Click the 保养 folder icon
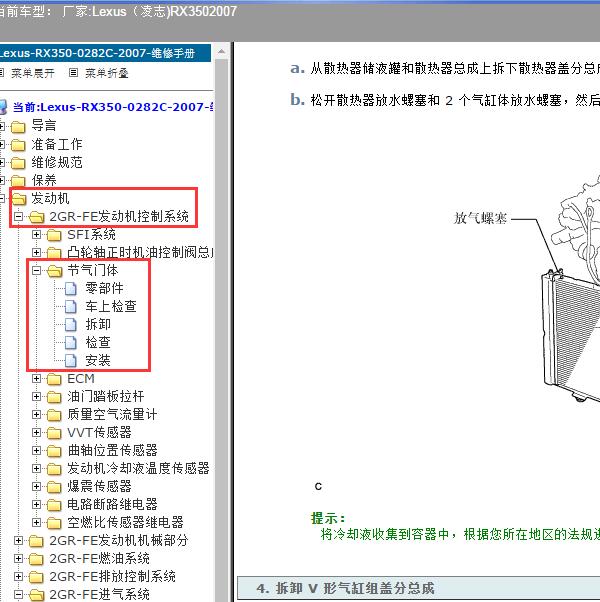This screenshot has width=600, height=602. pos(18,180)
